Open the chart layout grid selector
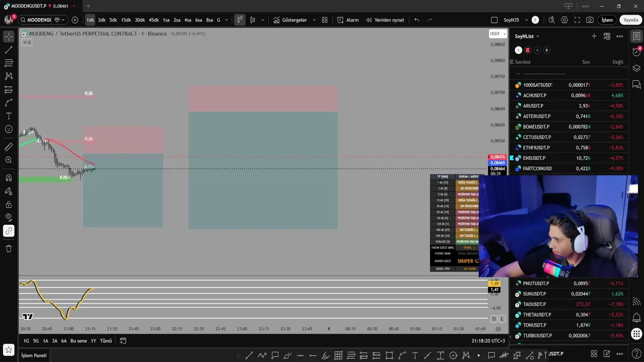The image size is (644, 362). coord(325,20)
